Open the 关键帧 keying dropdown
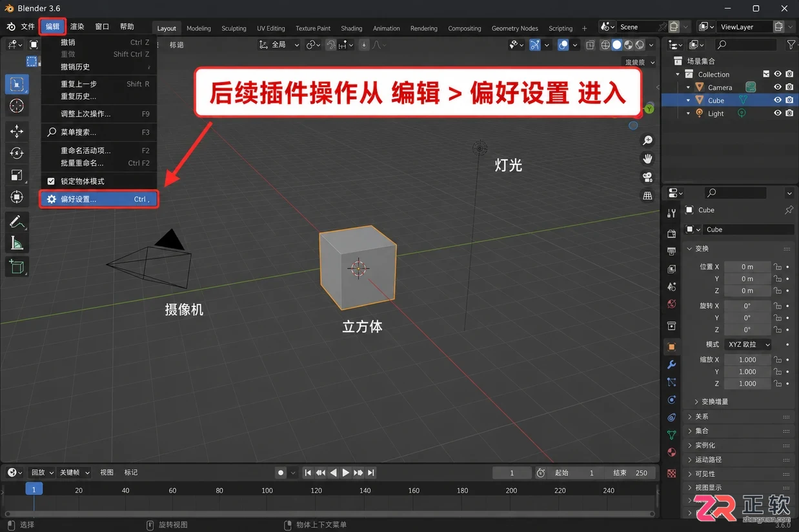The height and width of the screenshot is (532, 799). pos(74,473)
